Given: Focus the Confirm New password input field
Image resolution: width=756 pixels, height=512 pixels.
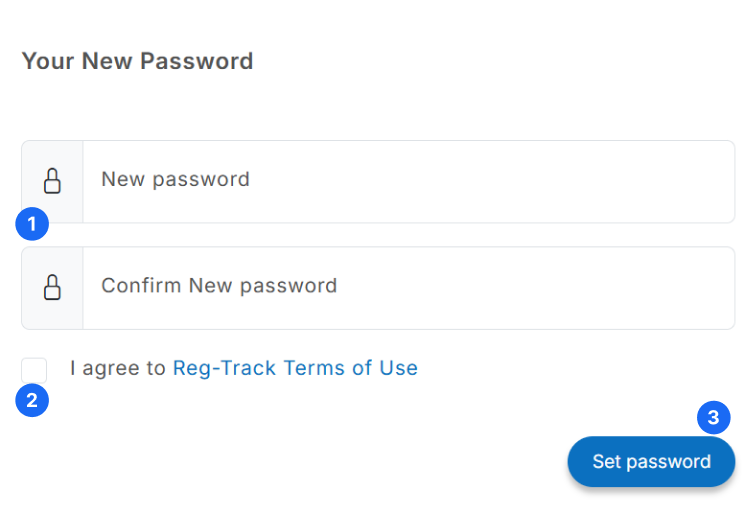Looking at the screenshot, I should 409,288.
